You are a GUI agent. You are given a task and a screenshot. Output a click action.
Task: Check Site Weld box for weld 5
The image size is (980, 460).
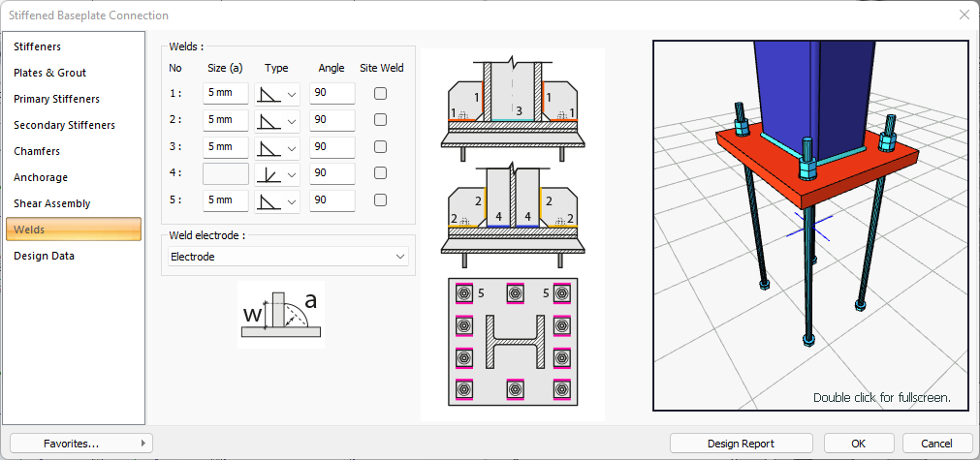381,200
